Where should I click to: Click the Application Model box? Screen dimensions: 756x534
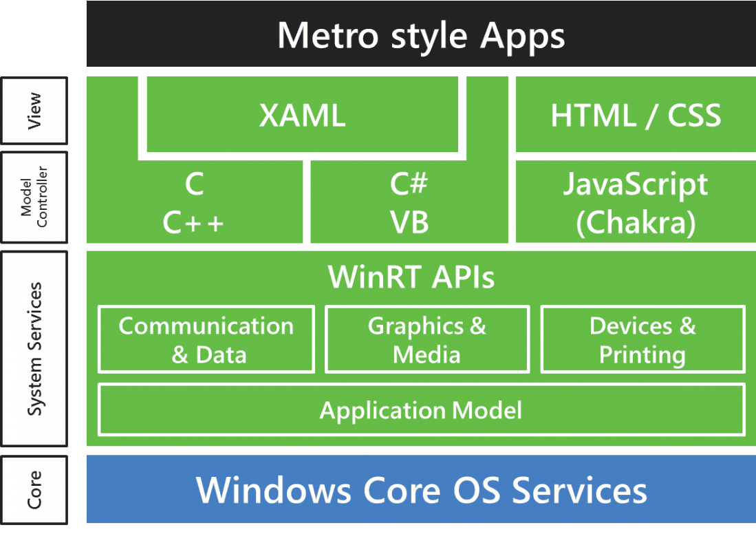[422, 409]
